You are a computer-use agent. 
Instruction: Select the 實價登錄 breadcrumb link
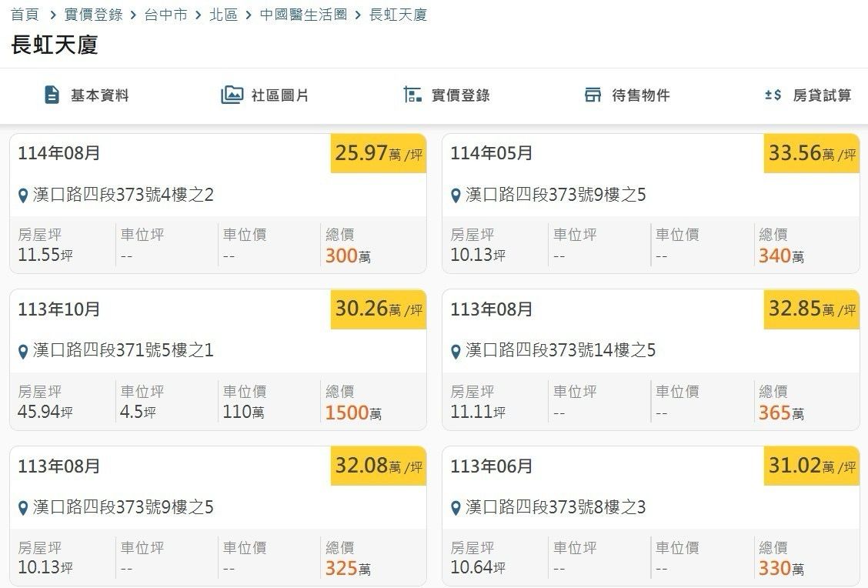pyautogui.click(x=93, y=15)
